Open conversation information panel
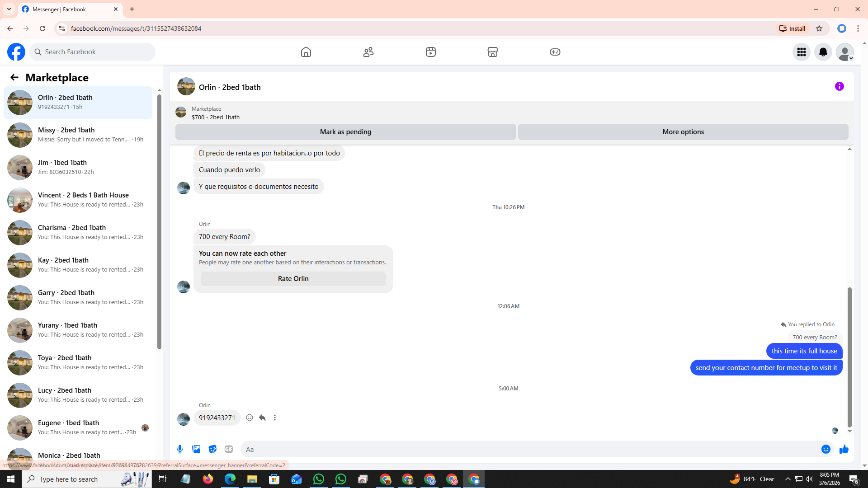Screen dimensions: 868x488 pos(839,86)
